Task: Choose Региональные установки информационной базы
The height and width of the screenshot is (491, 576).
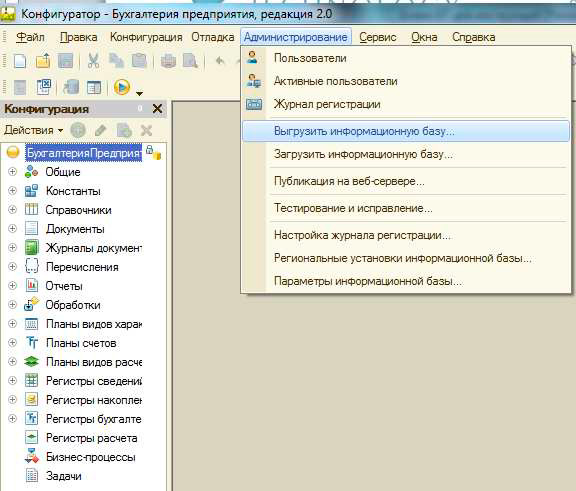Action: coord(406,258)
